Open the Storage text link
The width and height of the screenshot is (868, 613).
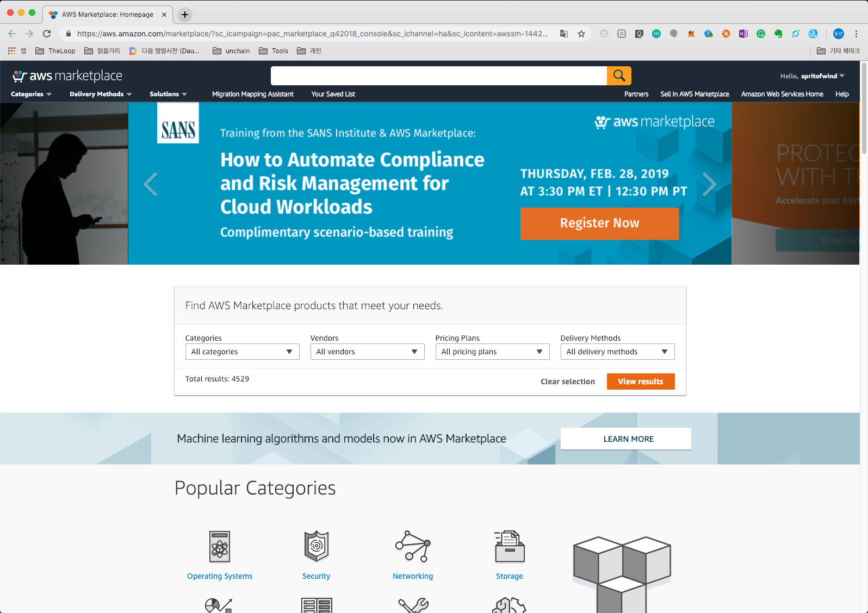point(510,576)
